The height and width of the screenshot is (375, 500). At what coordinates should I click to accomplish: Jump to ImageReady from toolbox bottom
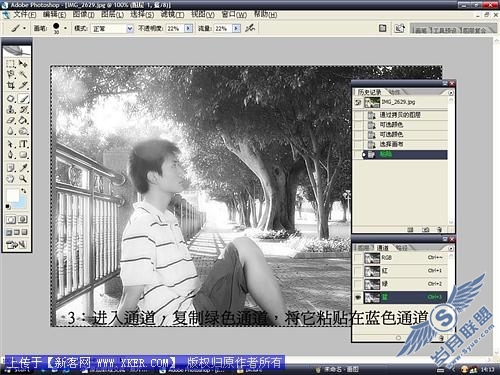tap(16, 245)
